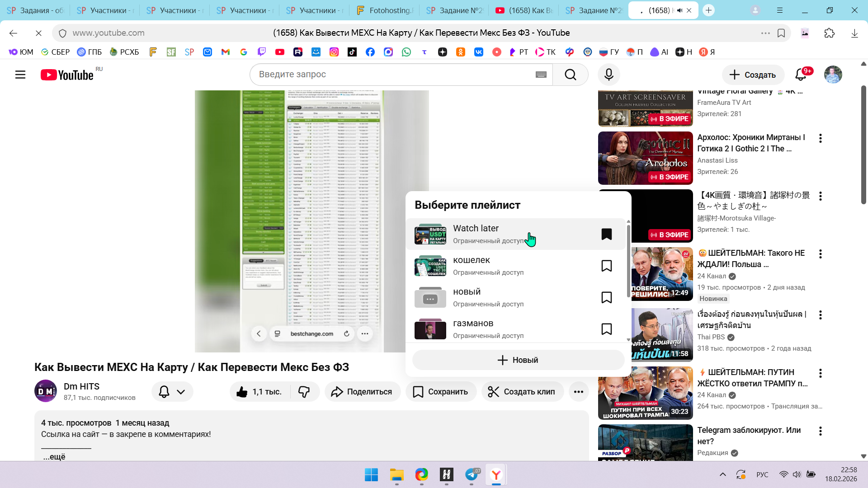868x488 pixels.
Task: Toggle bookmark for кошелек playlist
Action: pyautogui.click(x=606, y=266)
